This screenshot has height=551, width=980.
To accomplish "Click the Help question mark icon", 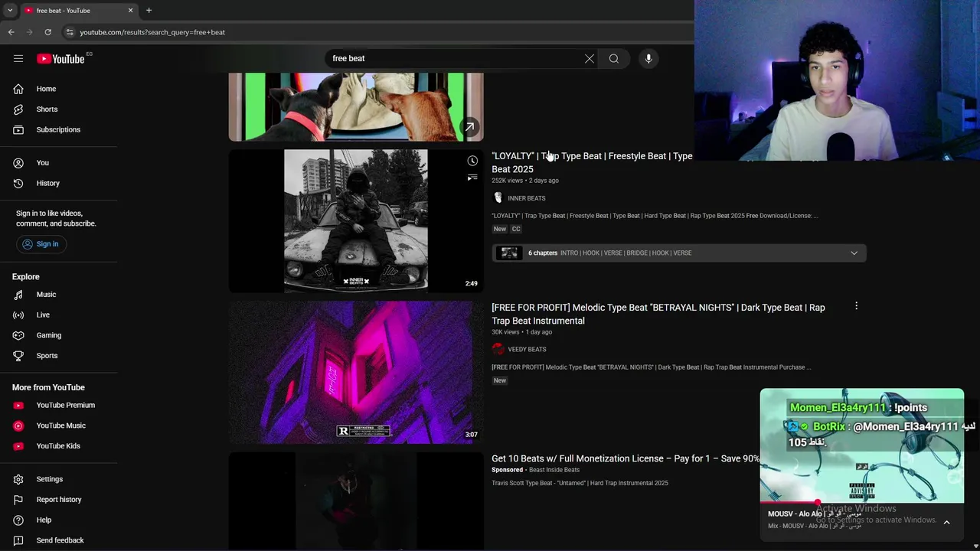I will coord(18,520).
